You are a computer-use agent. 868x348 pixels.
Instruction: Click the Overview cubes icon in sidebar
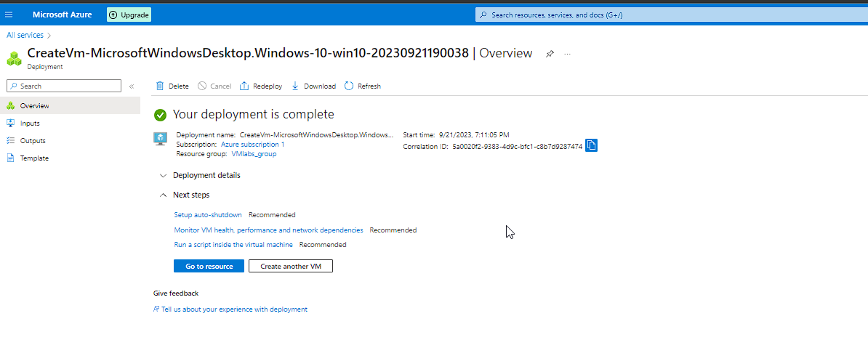pyautogui.click(x=10, y=105)
